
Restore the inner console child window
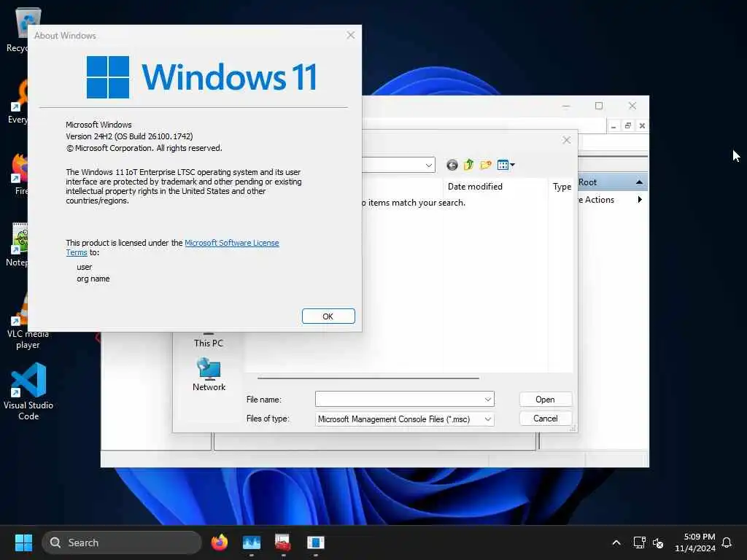(x=628, y=126)
